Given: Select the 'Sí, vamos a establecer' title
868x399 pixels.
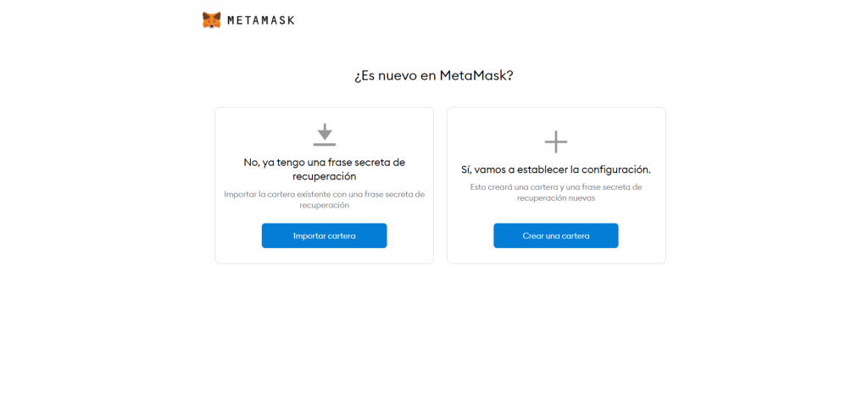Looking at the screenshot, I should 556,169.
